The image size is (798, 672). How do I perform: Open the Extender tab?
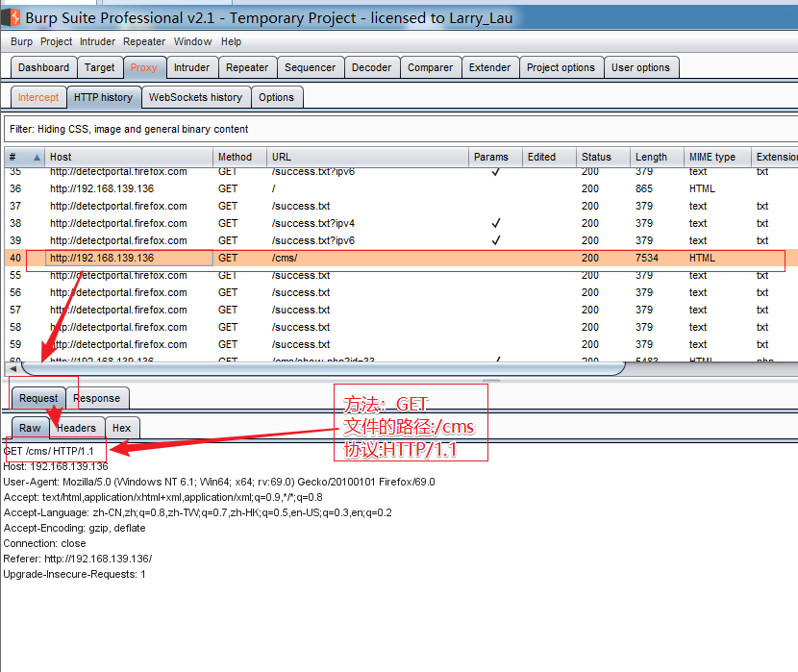point(489,67)
